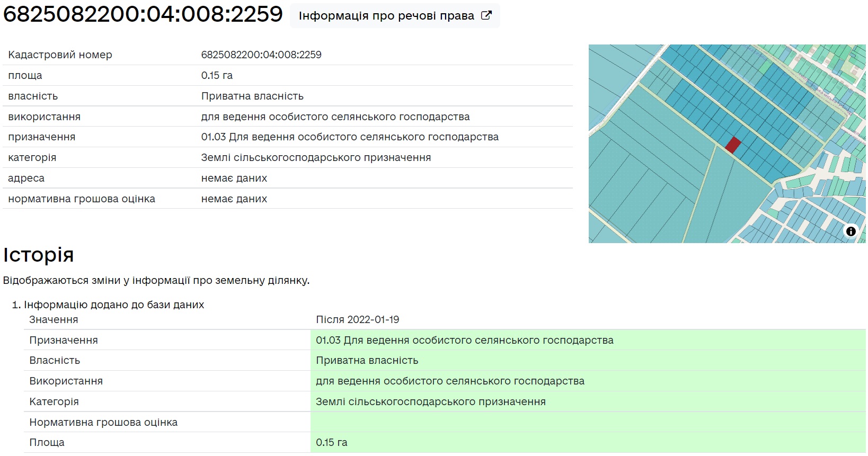Viewport: 868px width, 456px height.
Task: Click the "Кадастровий номер" row label
Action: point(60,55)
